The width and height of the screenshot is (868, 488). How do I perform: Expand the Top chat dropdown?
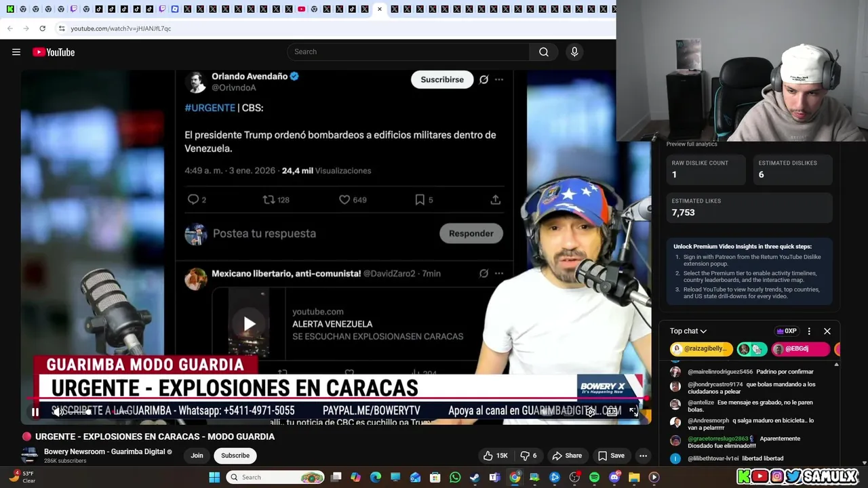[x=688, y=331]
